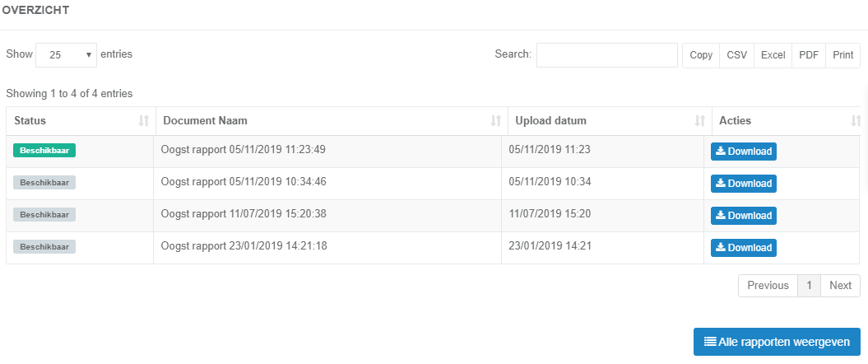Select text Oogst rapport 23/01/2019 14:21:18

click(244, 246)
